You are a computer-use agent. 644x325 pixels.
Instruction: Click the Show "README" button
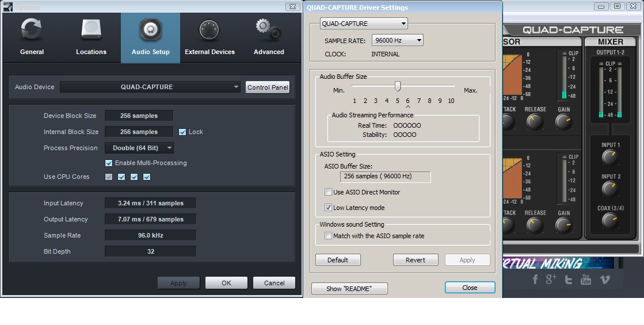[349, 289]
